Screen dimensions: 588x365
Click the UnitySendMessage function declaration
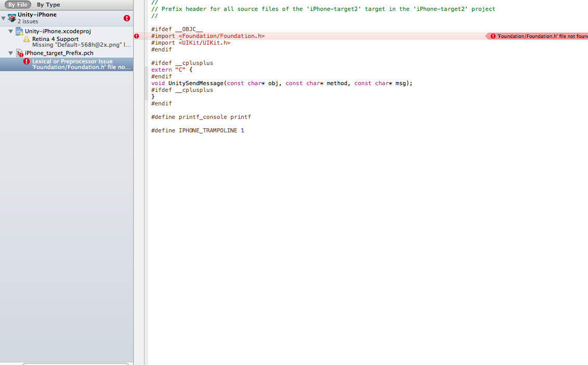click(282, 84)
